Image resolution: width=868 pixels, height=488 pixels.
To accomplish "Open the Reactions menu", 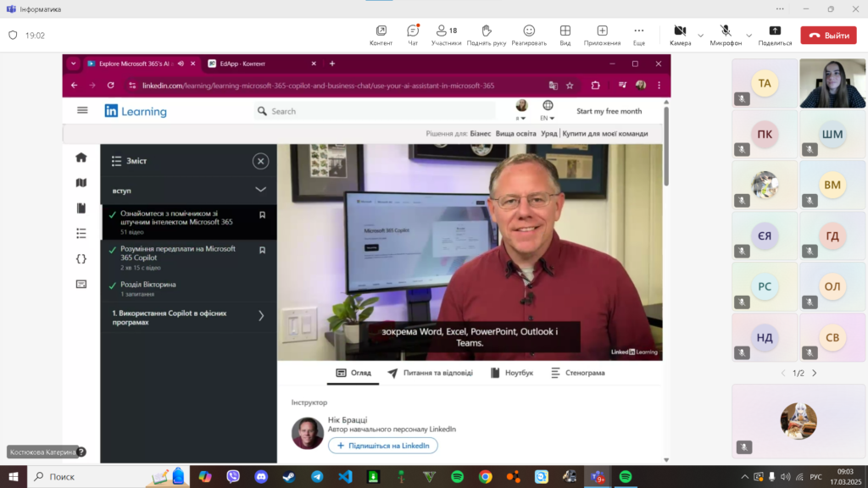I will 529,36.
